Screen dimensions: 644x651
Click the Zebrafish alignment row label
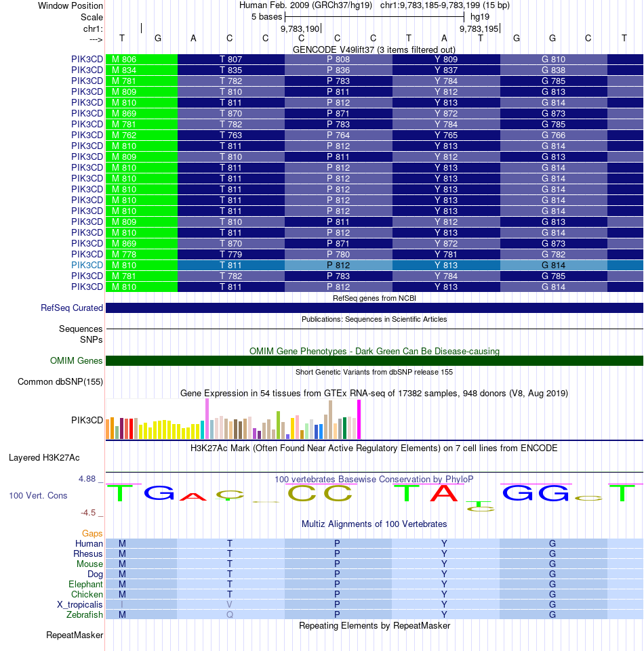85,614
